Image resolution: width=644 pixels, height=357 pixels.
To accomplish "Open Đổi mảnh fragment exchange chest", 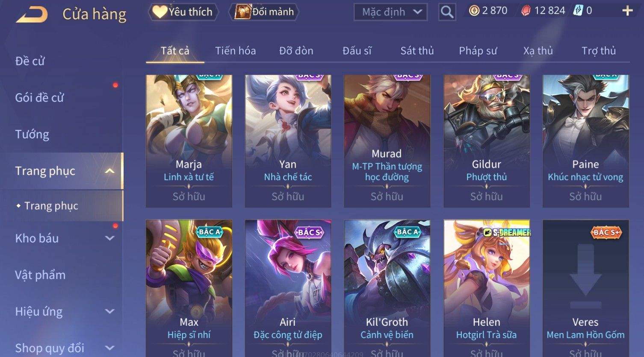I will (264, 12).
